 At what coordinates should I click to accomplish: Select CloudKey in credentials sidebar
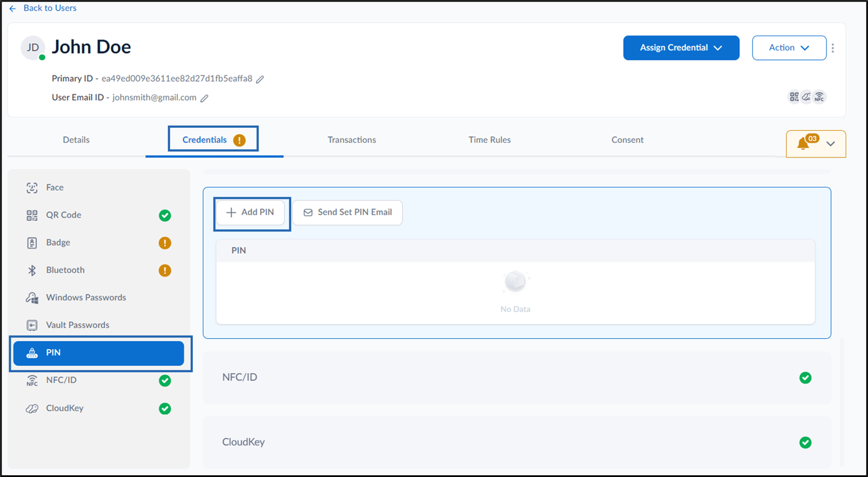[x=99, y=409]
